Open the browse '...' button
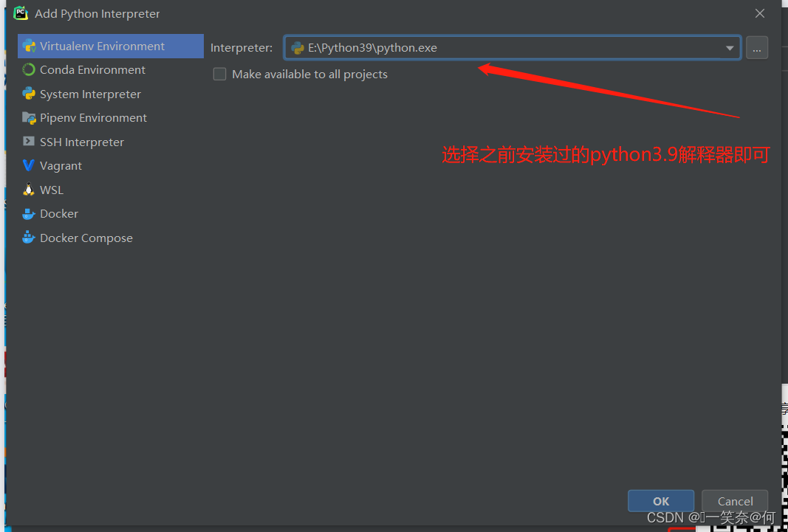 pyautogui.click(x=757, y=48)
